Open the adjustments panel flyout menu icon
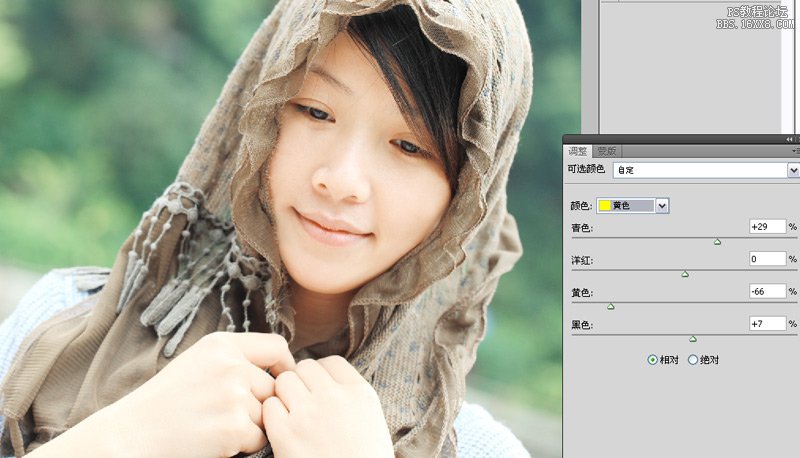800x458 pixels. (795, 151)
